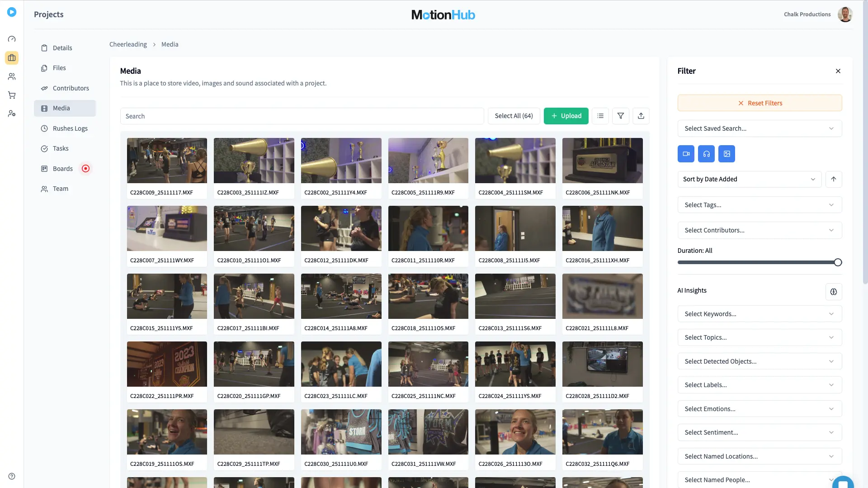
Task: Switch to the Rushes Logs section
Action: (70, 128)
